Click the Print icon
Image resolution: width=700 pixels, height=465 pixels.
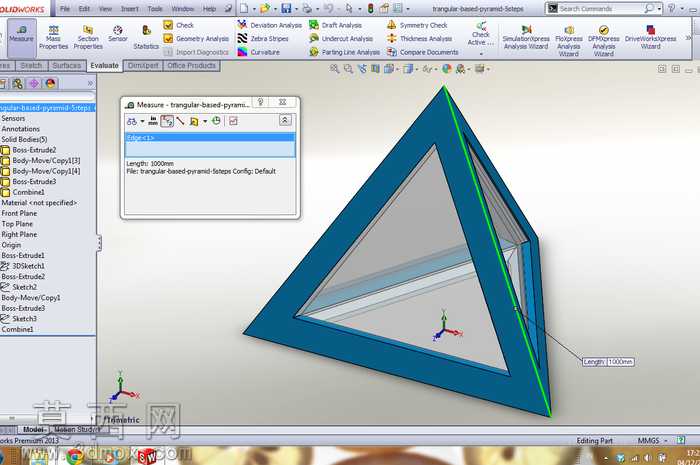pyautogui.click(x=307, y=8)
